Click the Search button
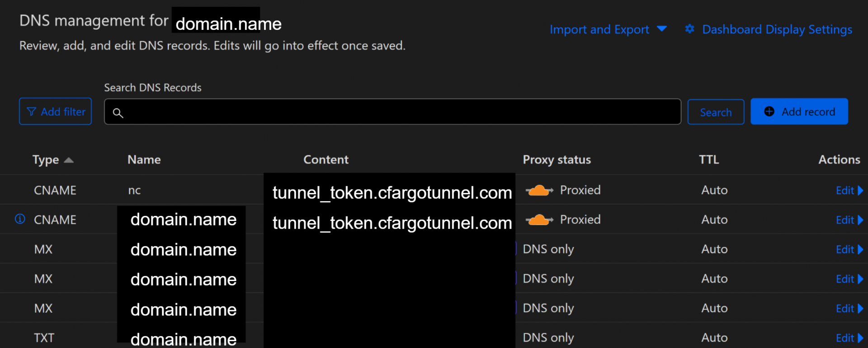Image resolution: width=868 pixels, height=348 pixels. 716,112
